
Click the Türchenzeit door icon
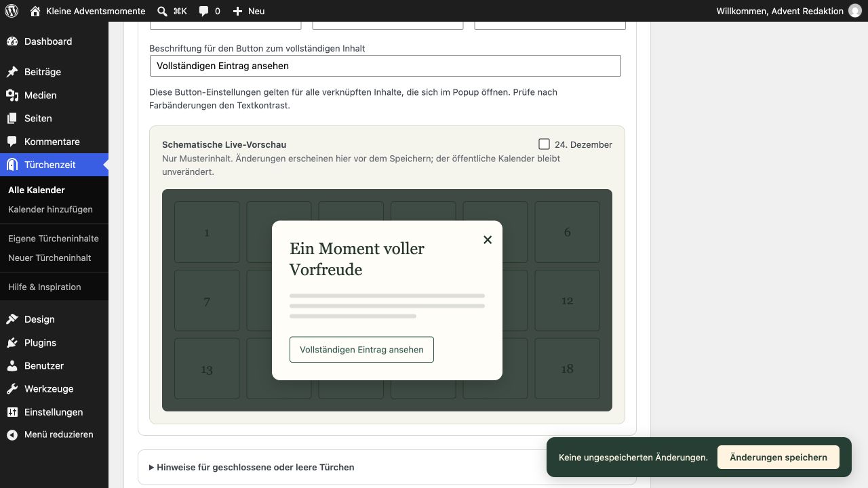12,165
